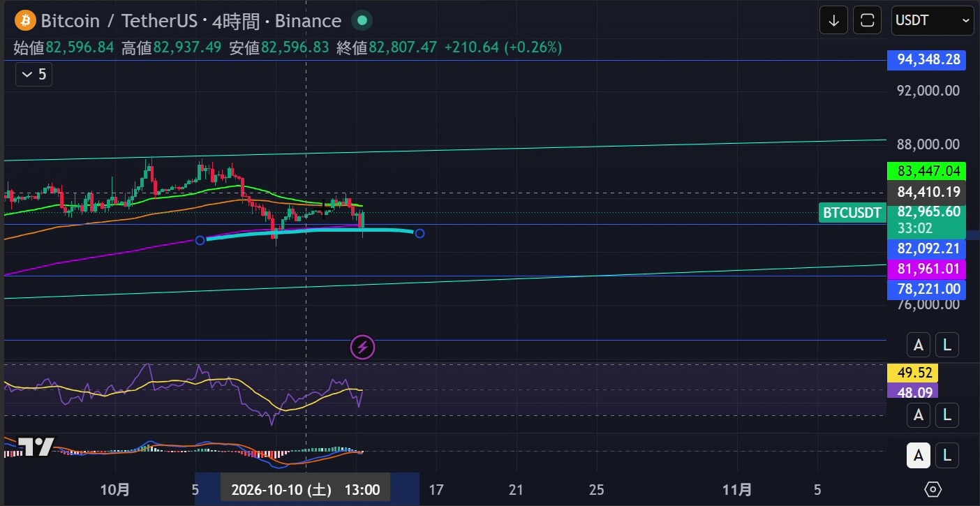Click the purple lightning bolt icon
Screen dimensions: 980x506
point(362,346)
